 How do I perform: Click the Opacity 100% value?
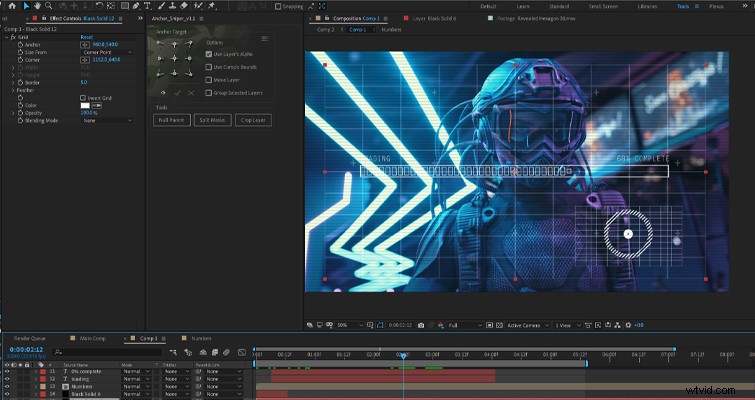89,113
